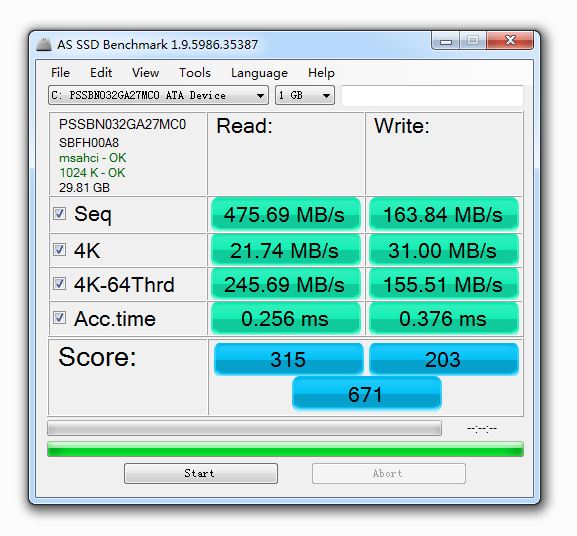Open the Edit menu
The width and height of the screenshot is (577, 536).
tap(101, 72)
